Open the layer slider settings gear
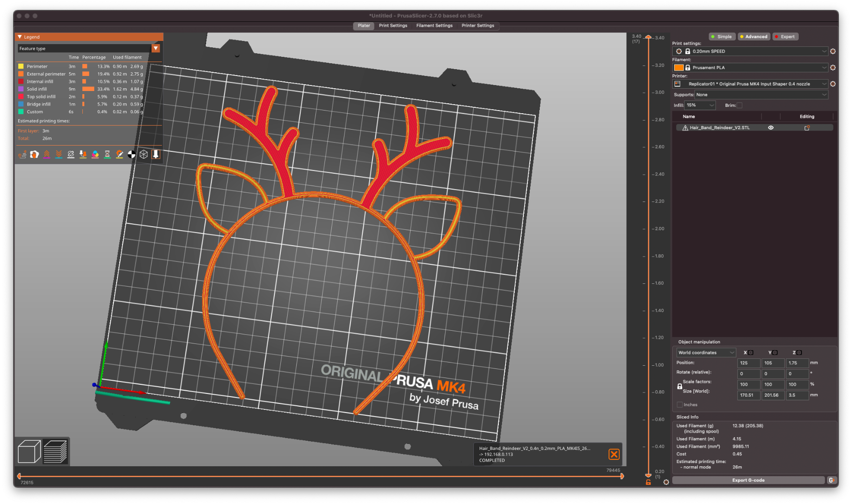Screen dimensions: 852x504 point(666,482)
